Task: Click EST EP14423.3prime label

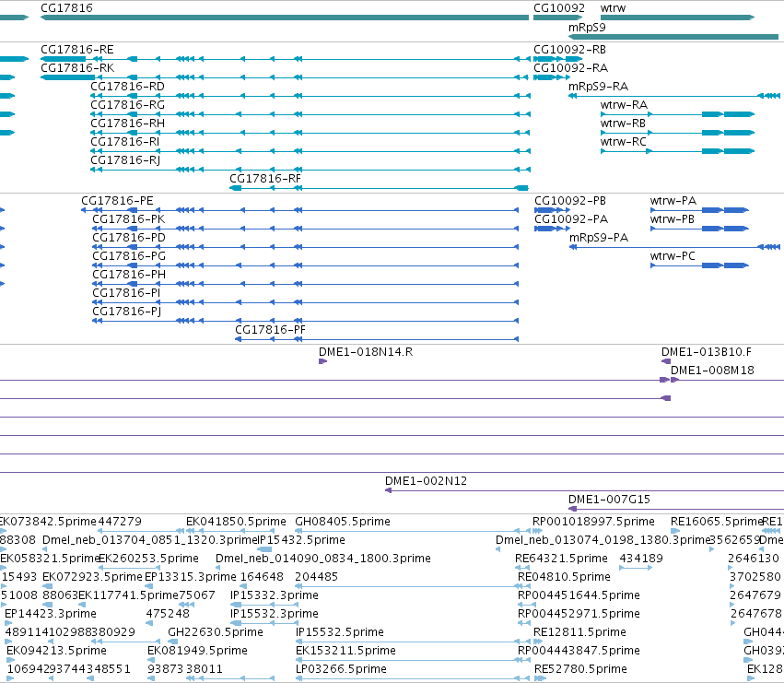Action: (x=51, y=615)
